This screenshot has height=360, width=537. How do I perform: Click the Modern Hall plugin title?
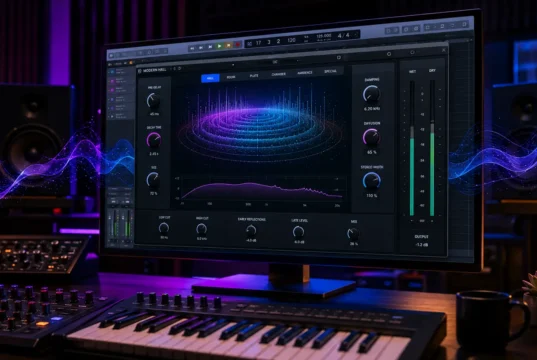pyautogui.click(x=154, y=70)
